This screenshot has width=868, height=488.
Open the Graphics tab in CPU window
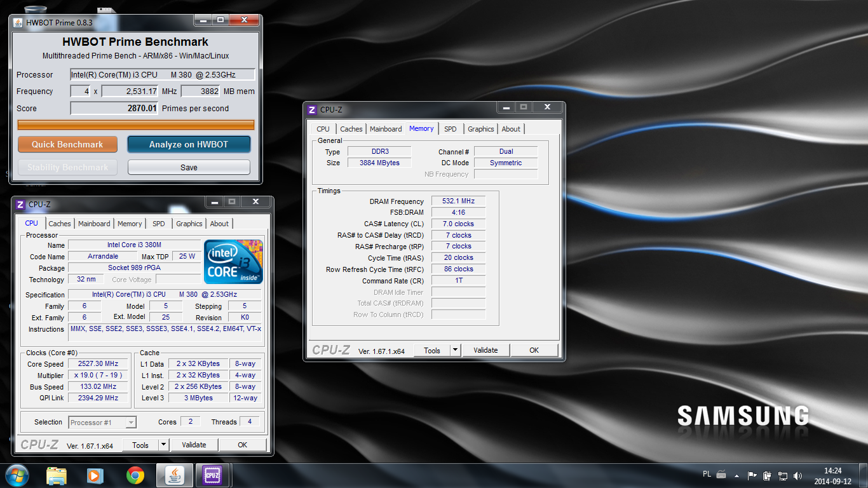(189, 224)
